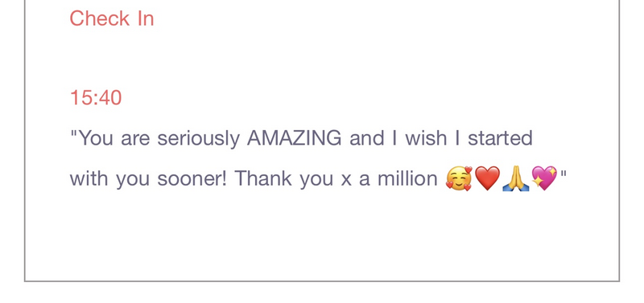Select the 15:40 timestamp
The image size is (644, 303).
click(96, 98)
